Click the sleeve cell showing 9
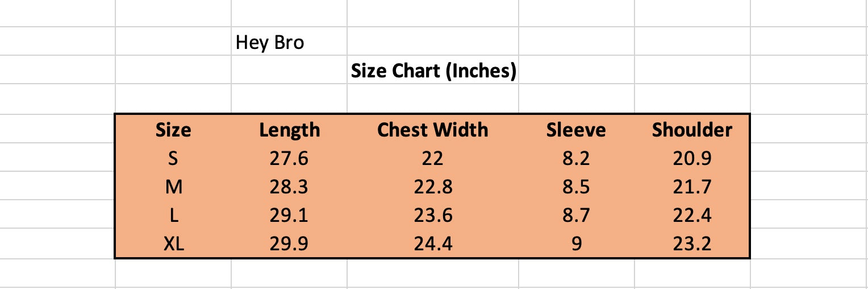This screenshot has width=868, height=289. (x=576, y=243)
